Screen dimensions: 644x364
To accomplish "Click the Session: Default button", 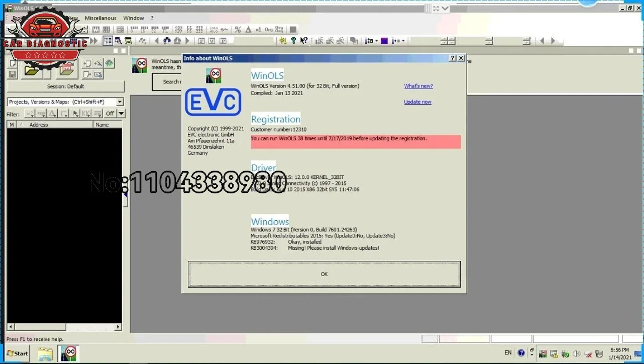I will pyautogui.click(x=65, y=86).
